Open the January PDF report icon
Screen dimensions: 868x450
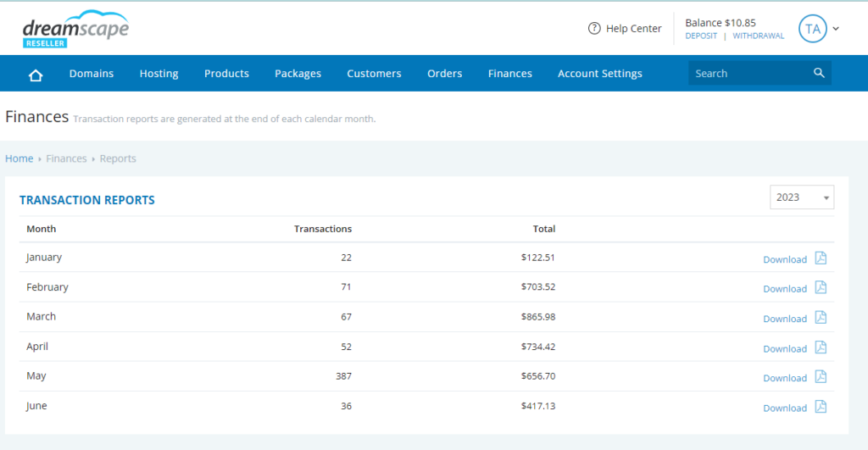click(x=821, y=258)
